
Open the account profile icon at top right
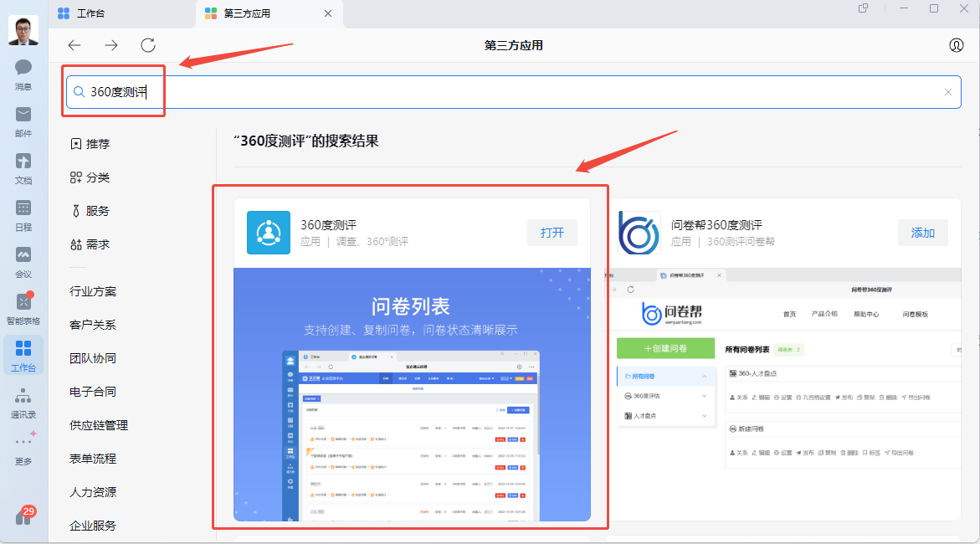pos(957,45)
